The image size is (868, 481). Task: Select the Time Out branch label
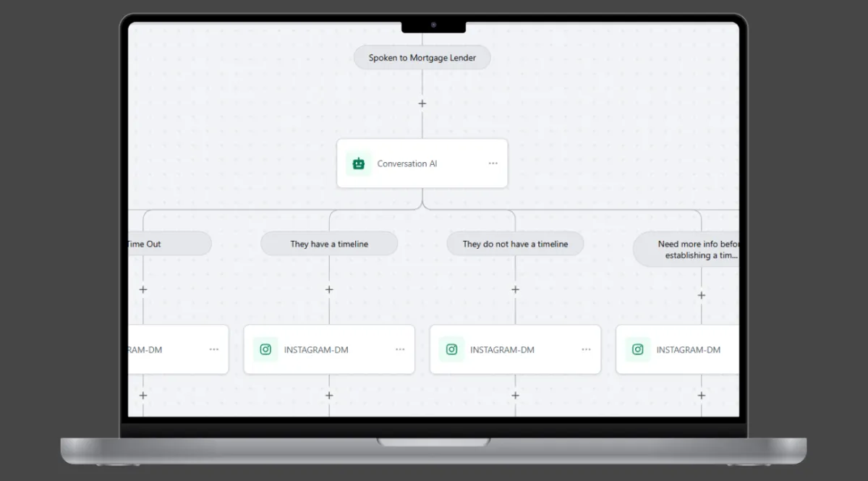click(170, 244)
